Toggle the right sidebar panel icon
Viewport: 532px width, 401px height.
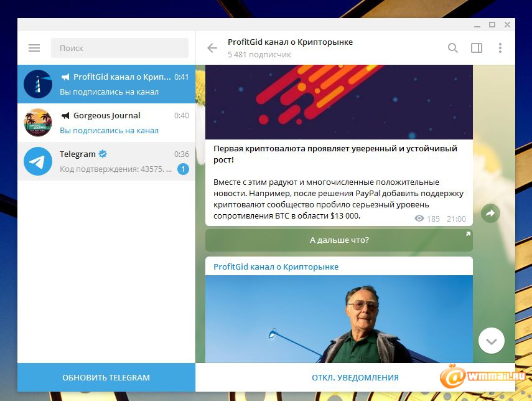(477, 48)
